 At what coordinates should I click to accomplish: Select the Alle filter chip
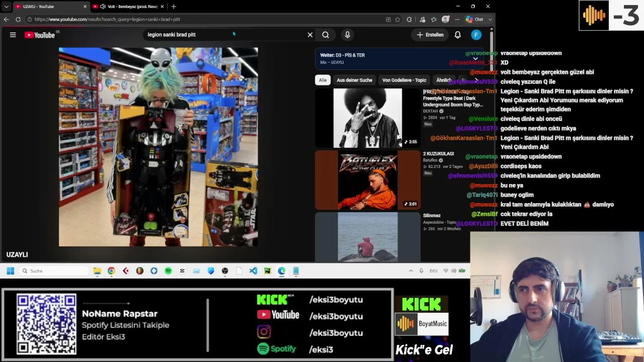(x=323, y=80)
